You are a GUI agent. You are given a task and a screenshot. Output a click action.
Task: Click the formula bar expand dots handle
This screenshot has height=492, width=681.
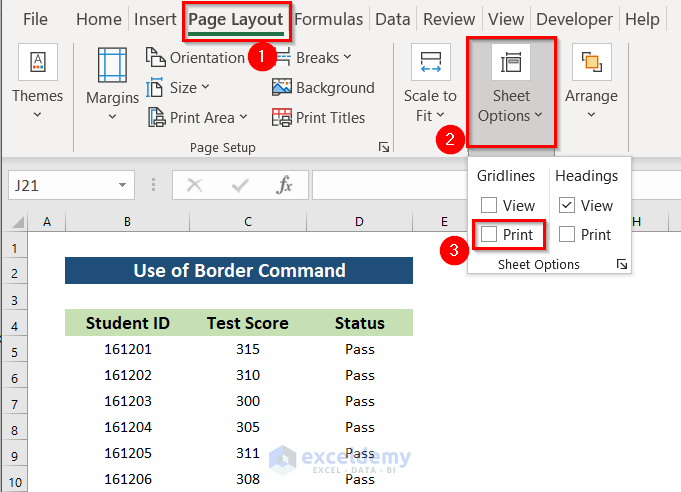pyautogui.click(x=153, y=185)
